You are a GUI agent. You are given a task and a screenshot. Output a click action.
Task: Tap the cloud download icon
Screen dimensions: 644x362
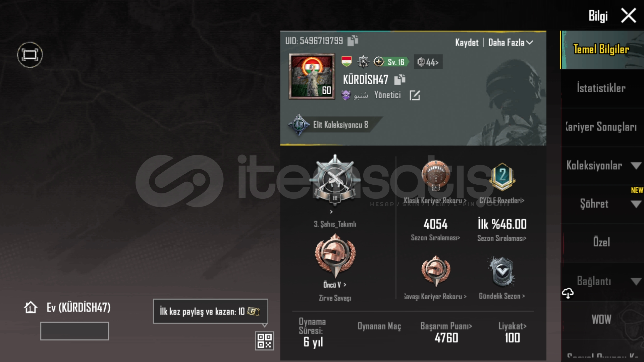pos(568,294)
